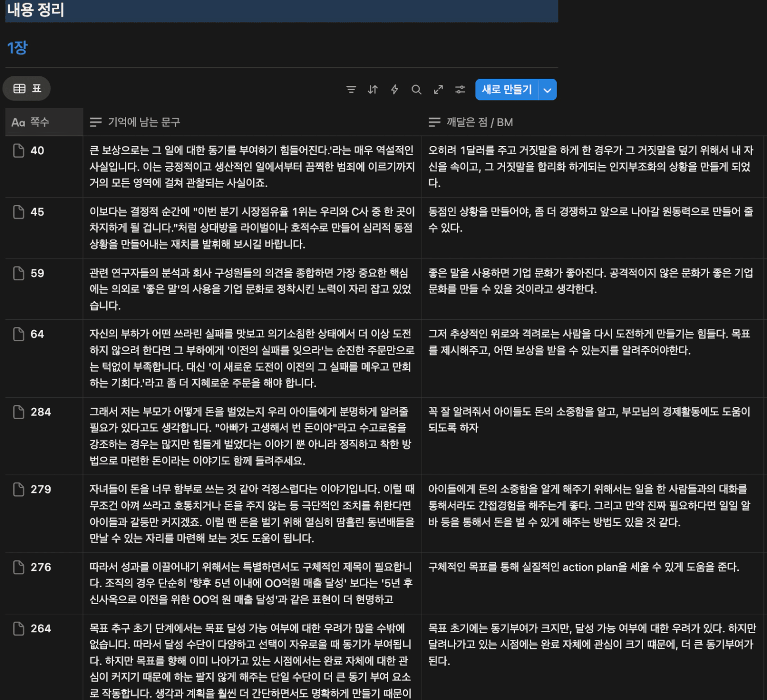This screenshot has width=767, height=700.
Task: Select the 표 table view tab
Action: click(x=27, y=89)
